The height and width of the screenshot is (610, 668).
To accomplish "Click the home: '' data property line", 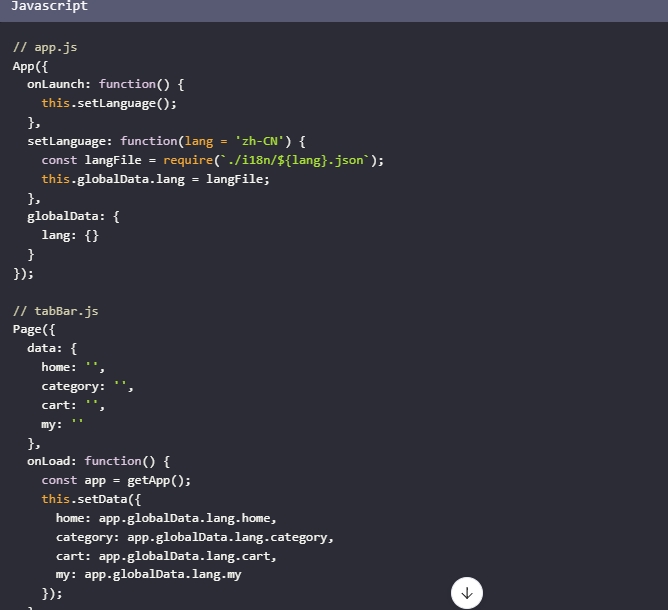I will tap(73, 367).
